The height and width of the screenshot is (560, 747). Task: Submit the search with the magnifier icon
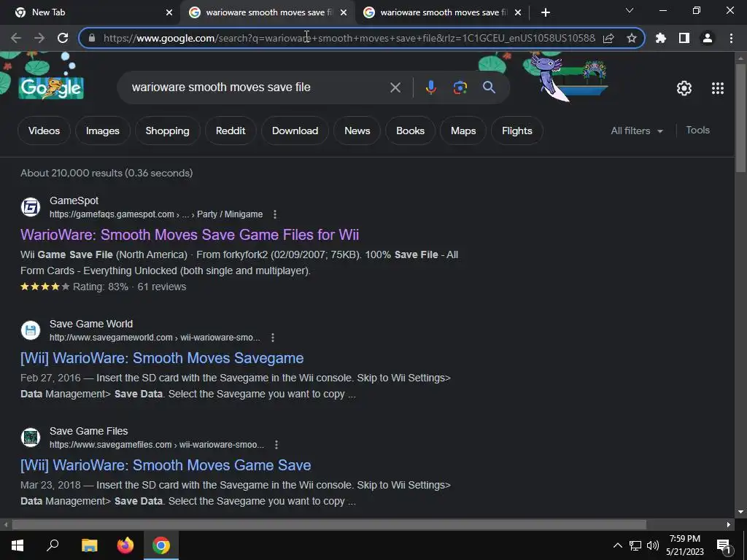(x=489, y=87)
